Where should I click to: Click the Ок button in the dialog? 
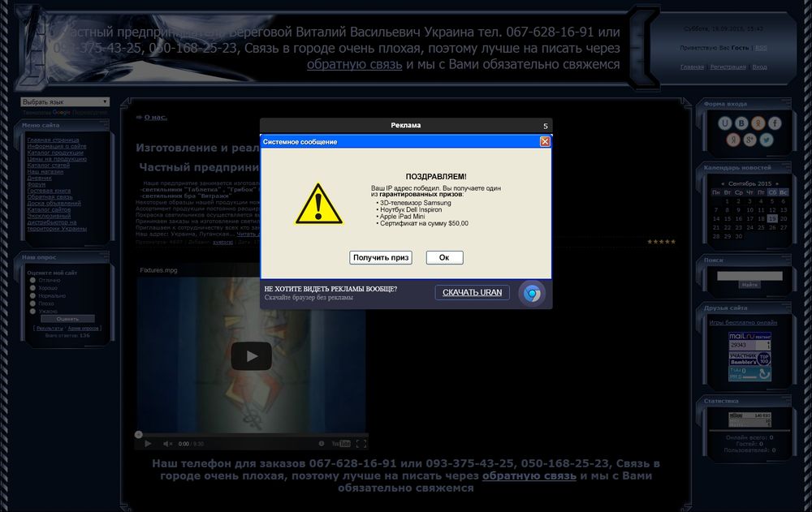tap(444, 257)
